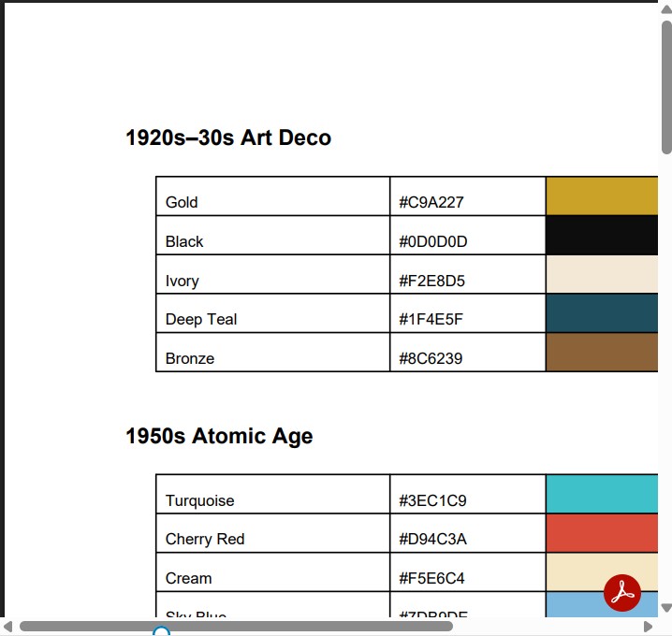Click the Deep Teal color swatch
The height and width of the screenshot is (636, 672).
[x=601, y=313]
